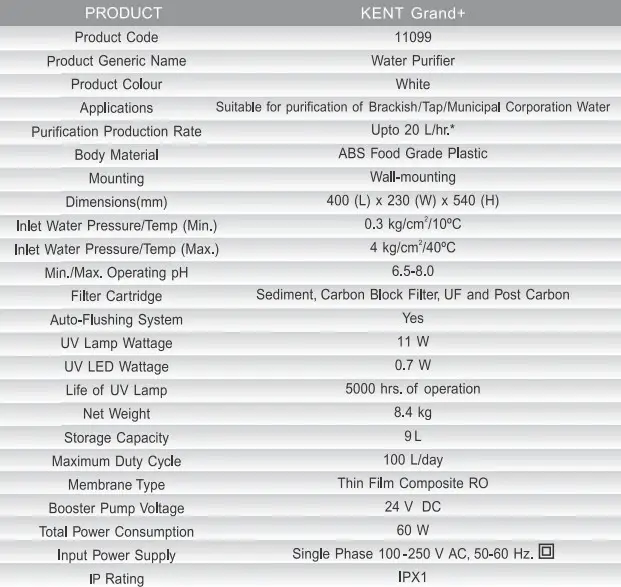The width and height of the screenshot is (621, 587).
Task: Select the 6.5-8.0 pH value
Action: pyautogui.click(x=412, y=272)
